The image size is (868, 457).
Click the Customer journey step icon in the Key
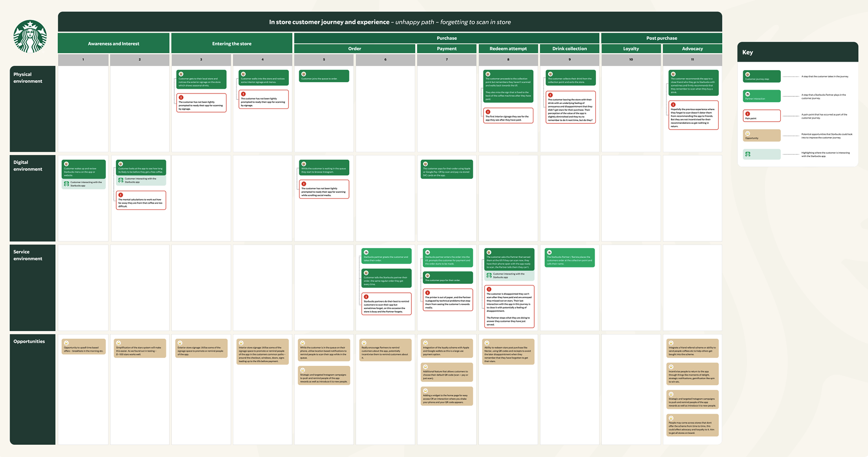point(748,75)
